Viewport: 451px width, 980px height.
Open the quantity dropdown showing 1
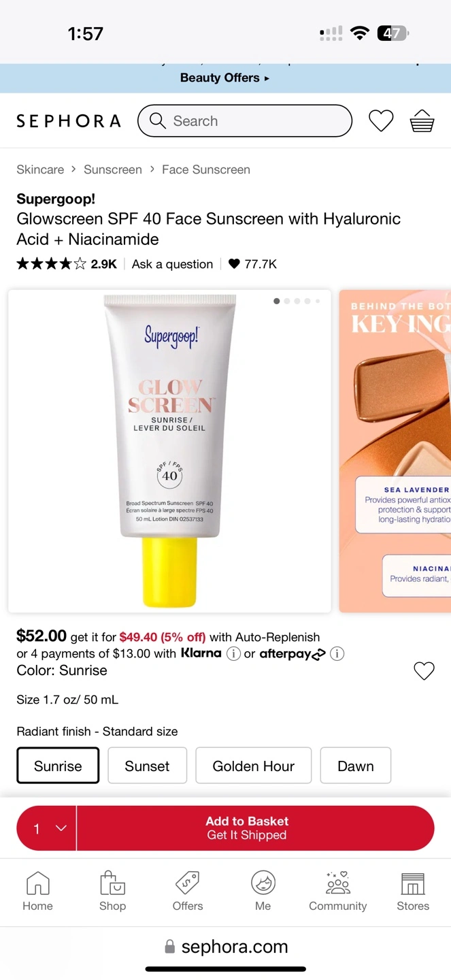[47, 828]
